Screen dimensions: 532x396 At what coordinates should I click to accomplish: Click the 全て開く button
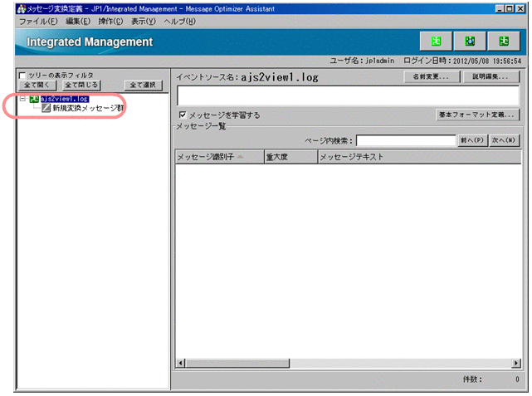(x=37, y=85)
